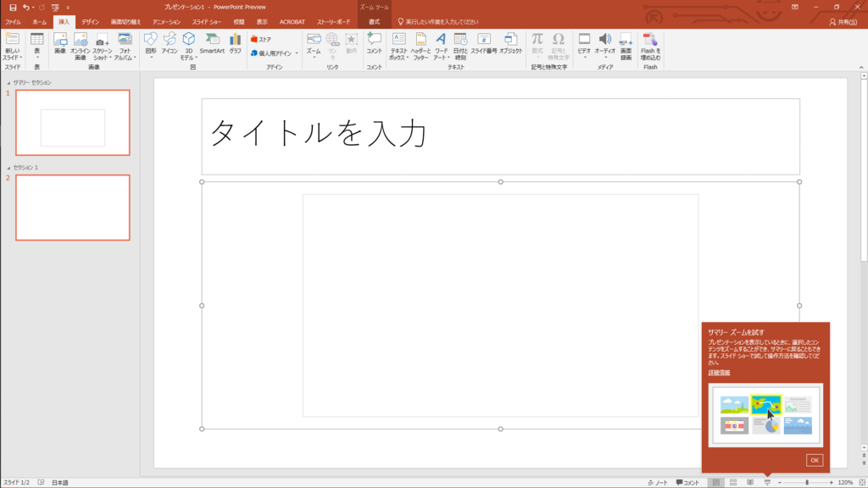Screen dimensions: 868x488
Task: Click the 新しいスライド icon
Action: pyautogui.click(x=12, y=39)
